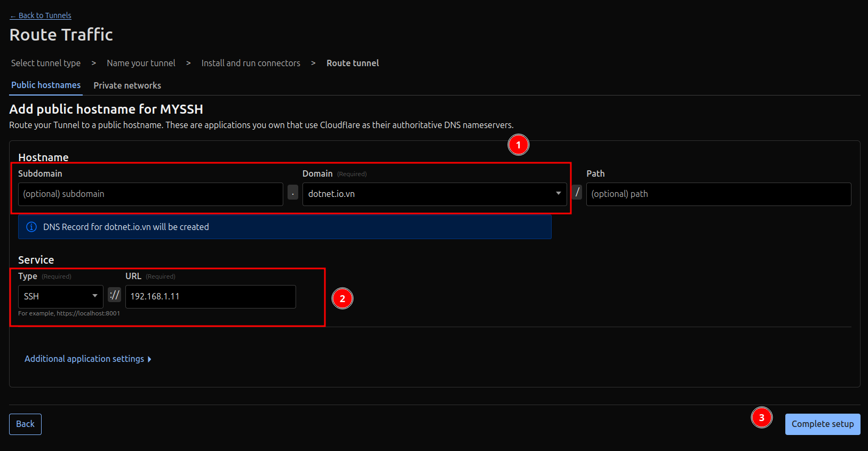Go to Install and run connectors step
This screenshot has width=868, height=451.
coord(251,63)
